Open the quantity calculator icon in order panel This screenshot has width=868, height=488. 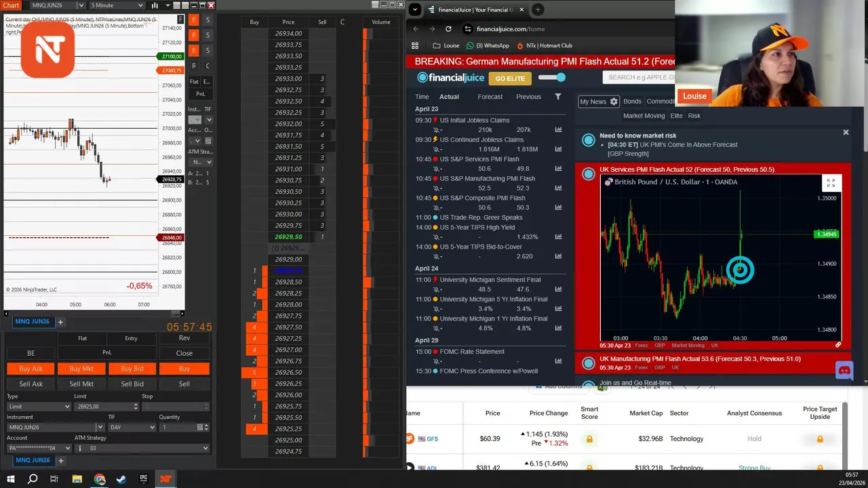tap(200, 428)
